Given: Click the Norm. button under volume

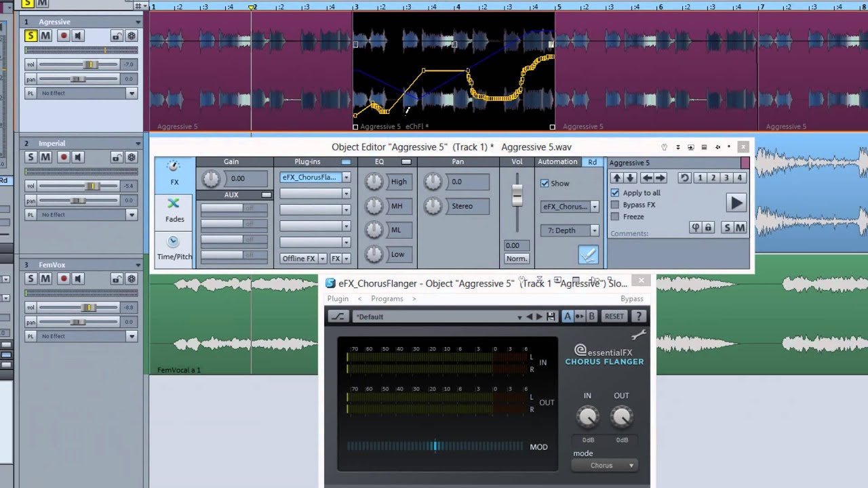Looking at the screenshot, I should [517, 259].
